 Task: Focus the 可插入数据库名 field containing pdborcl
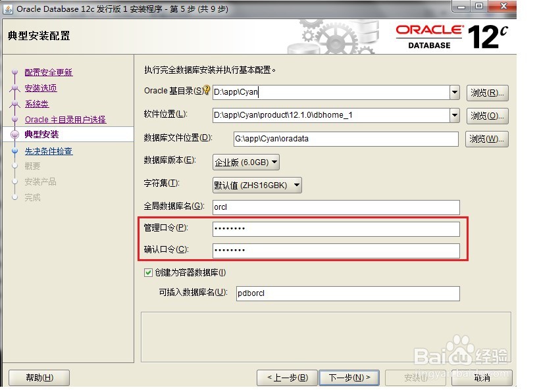348,293
